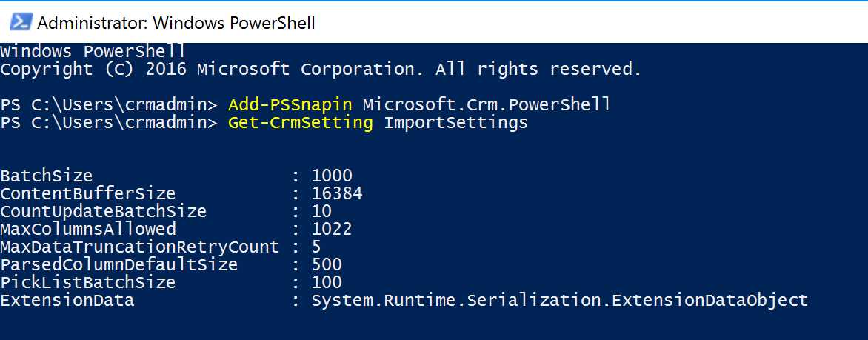The image size is (868, 340).
Task: Click the PickListBatchSize property name
Action: coord(88,282)
